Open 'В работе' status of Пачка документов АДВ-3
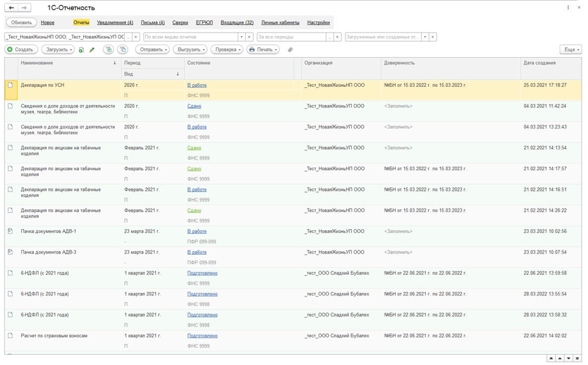Image resolution: width=588 pixels, height=365 pixels. pos(197,252)
